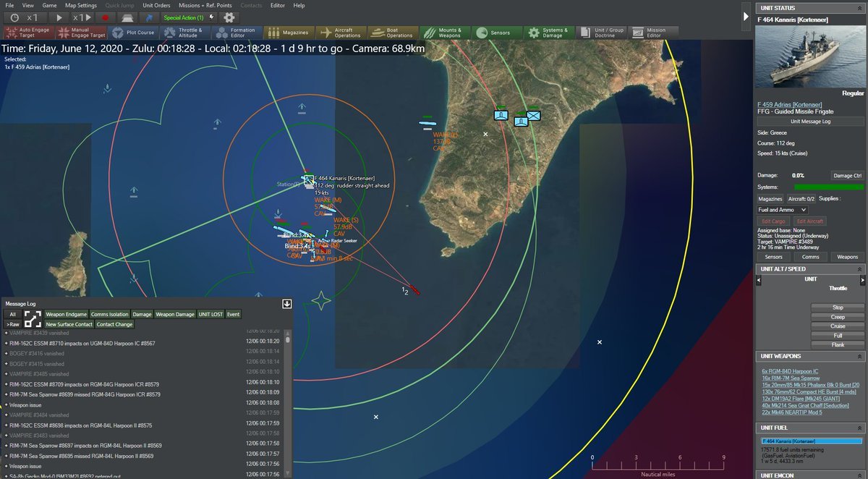Collapse the UNIT WEAPONS section
This screenshot has width=868, height=479.
(860, 357)
